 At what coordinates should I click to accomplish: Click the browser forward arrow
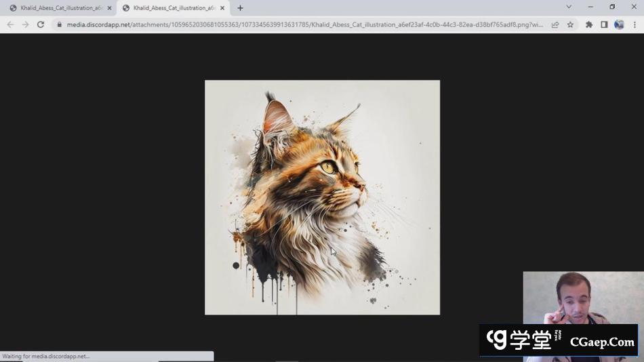click(25, 24)
